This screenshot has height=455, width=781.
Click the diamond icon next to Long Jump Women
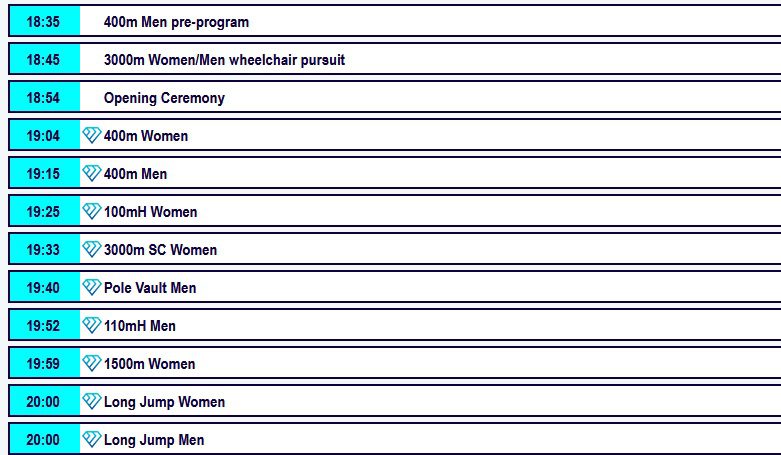[92, 401]
